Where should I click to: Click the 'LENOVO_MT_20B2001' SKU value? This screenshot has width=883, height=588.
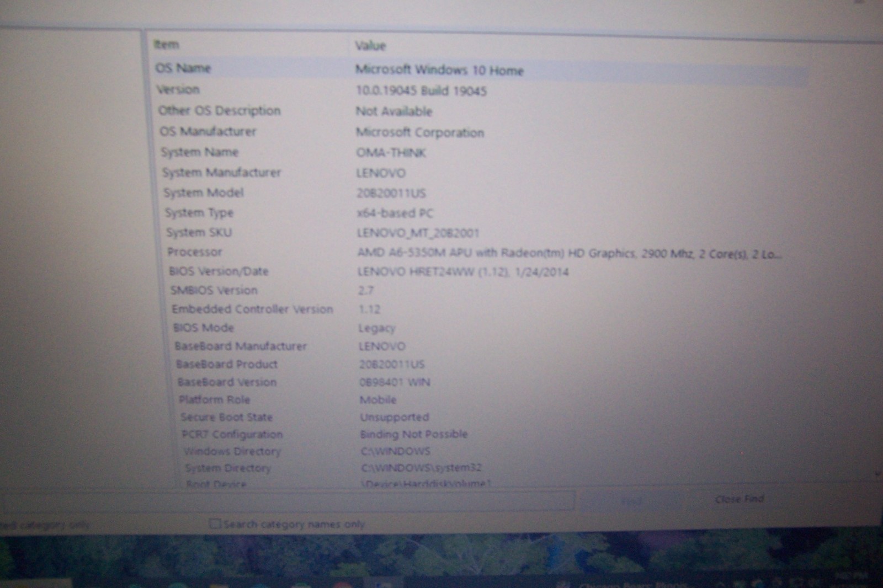pos(418,233)
